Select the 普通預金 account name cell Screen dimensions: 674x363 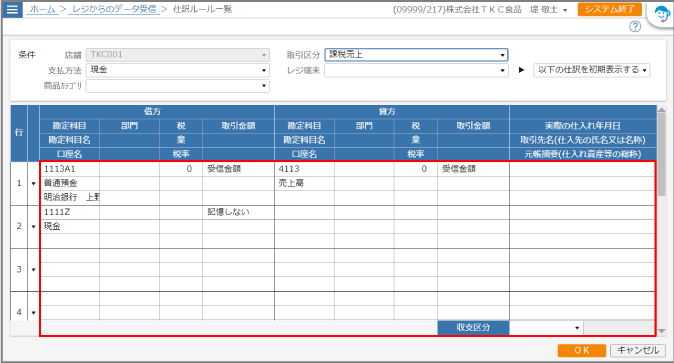(x=70, y=183)
